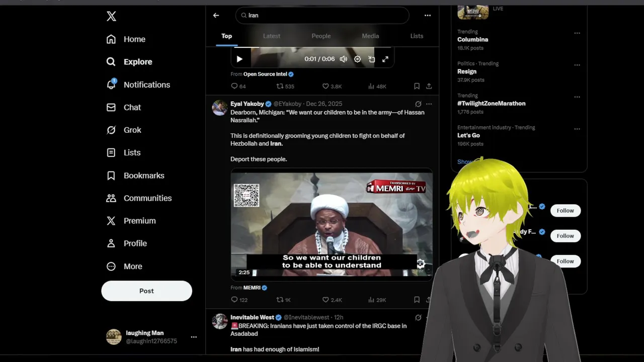The image size is (644, 362).
Task: Play the MEMRI TV video thumbnail
Action: tap(332, 224)
